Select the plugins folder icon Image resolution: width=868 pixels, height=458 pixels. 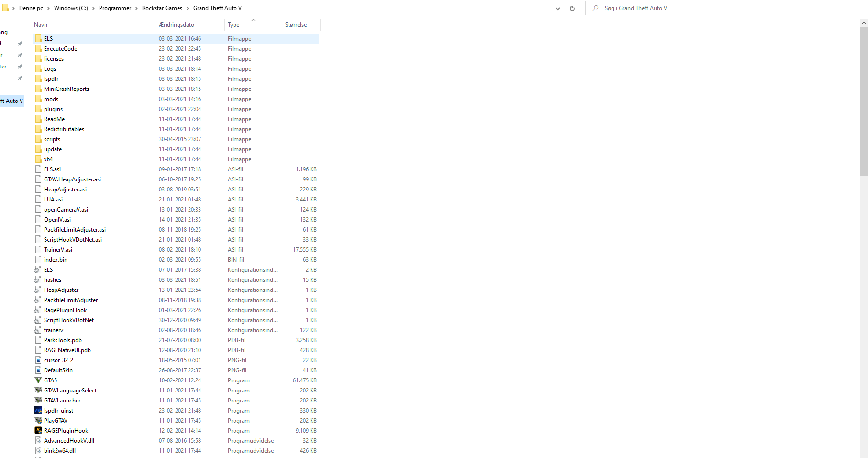pyautogui.click(x=38, y=109)
